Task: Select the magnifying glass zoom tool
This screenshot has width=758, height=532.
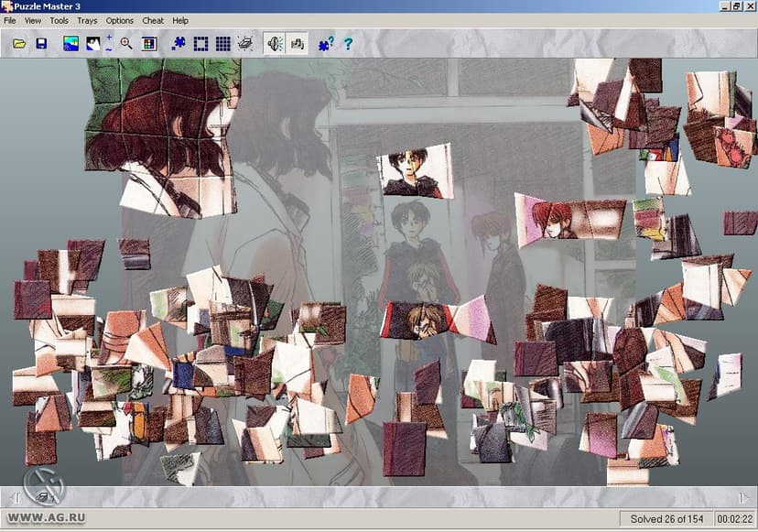Action: click(126, 44)
